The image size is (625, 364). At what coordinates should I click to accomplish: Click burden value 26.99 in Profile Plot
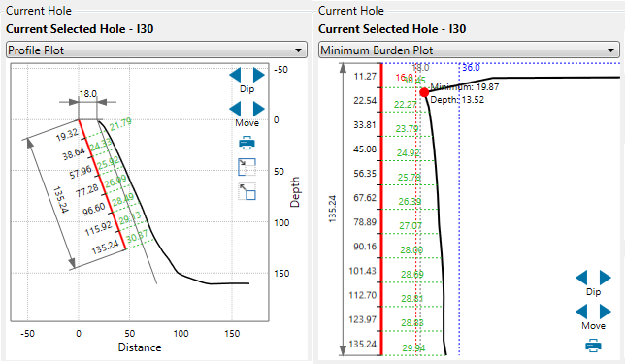pos(115,181)
